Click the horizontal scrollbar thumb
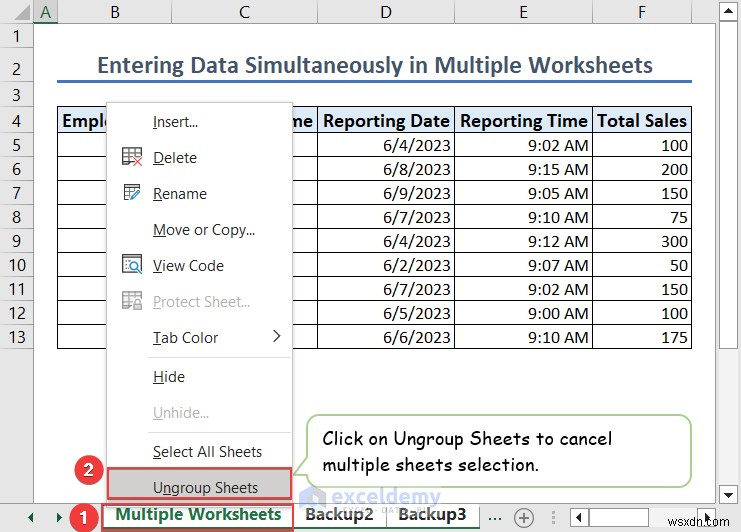The height and width of the screenshot is (532, 741). coord(619,518)
